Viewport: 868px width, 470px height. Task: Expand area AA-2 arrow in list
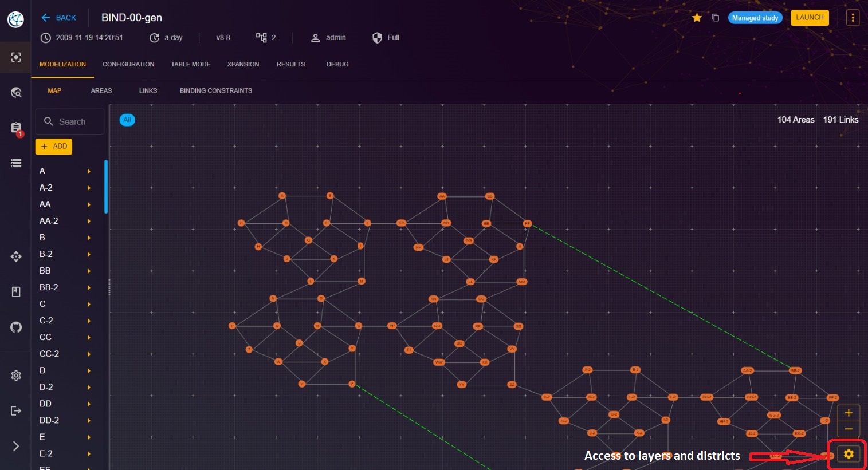click(89, 221)
